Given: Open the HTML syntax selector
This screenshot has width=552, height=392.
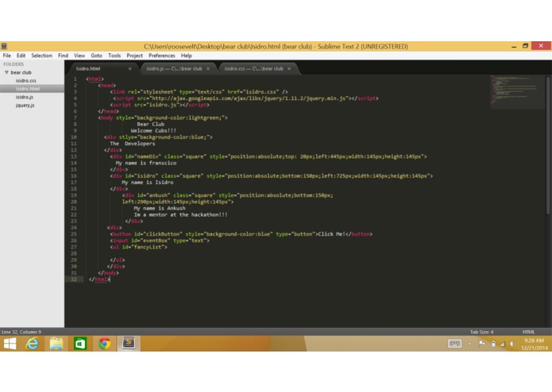Looking at the screenshot, I should tap(528, 332).
